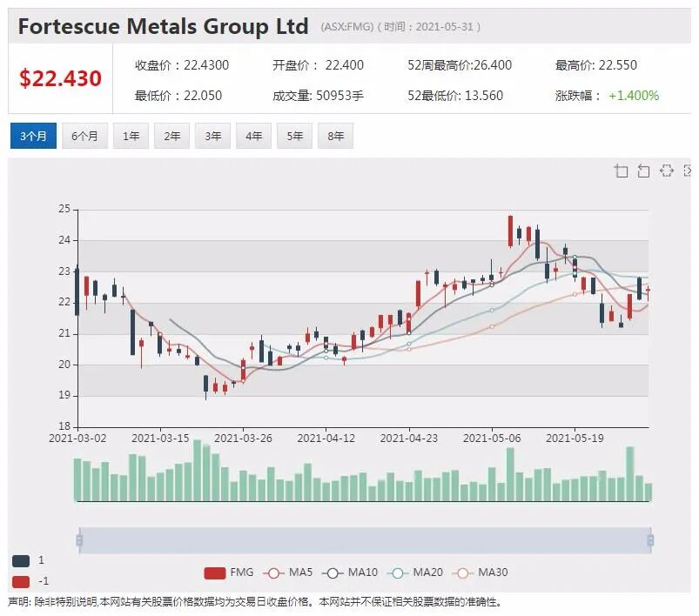This screenshot has width=699, height=616.
Task: Click the +1.400% change value
Action: 634,96
